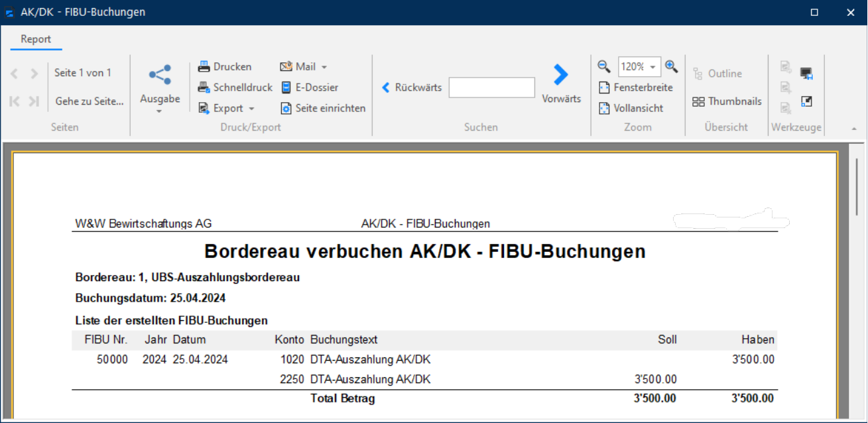Select the Report ribbon tab
This screenshot has height=423, width=868.
(x=36, y=39)
